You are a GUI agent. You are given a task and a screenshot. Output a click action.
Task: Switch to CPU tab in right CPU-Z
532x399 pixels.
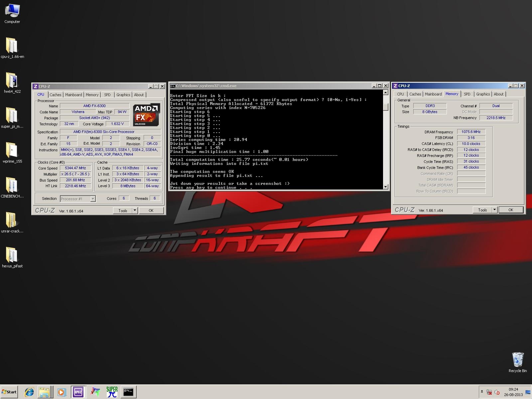point(400,94)
